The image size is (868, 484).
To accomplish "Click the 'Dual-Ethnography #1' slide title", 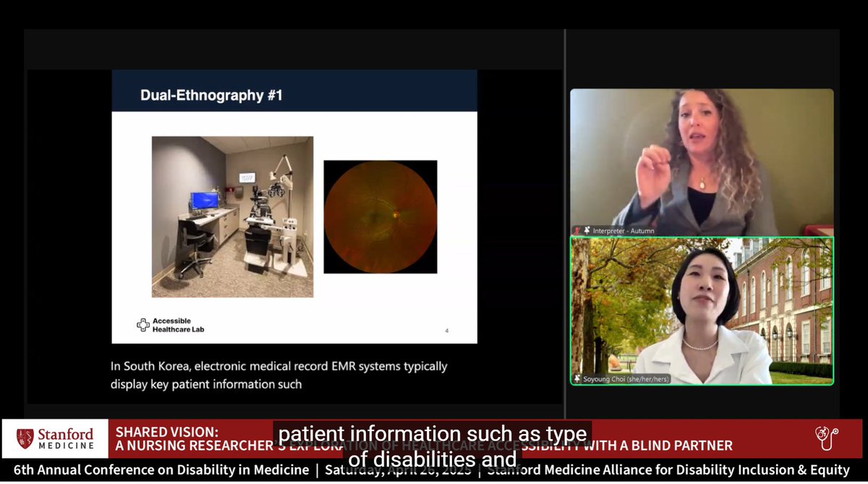I will point(210,94).
